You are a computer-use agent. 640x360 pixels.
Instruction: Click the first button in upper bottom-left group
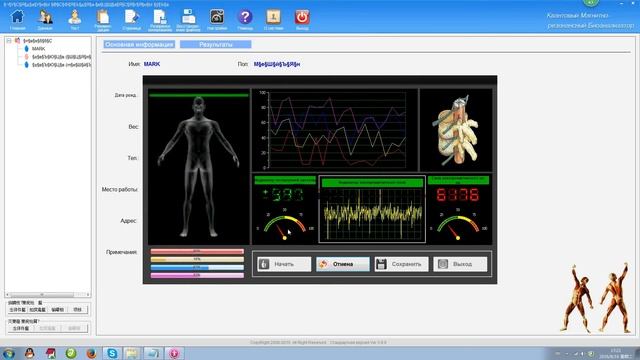coord(18,310)
